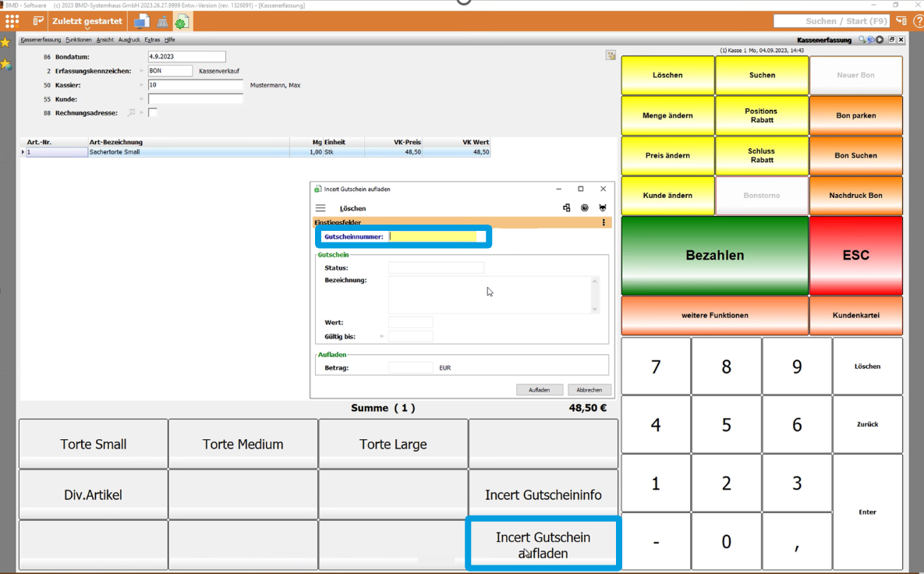Click the Abbrechen button
The image size is (924, 574).
589,389
